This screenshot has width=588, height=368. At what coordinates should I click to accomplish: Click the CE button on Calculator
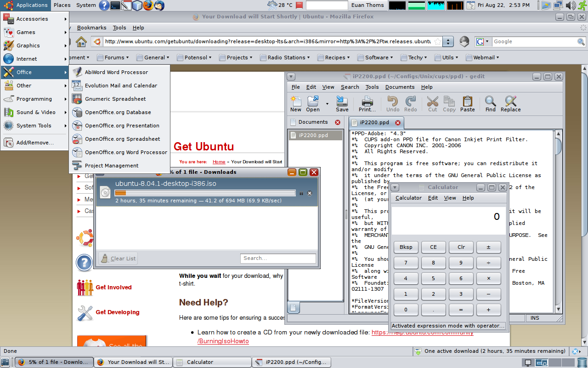click(433, 247)
